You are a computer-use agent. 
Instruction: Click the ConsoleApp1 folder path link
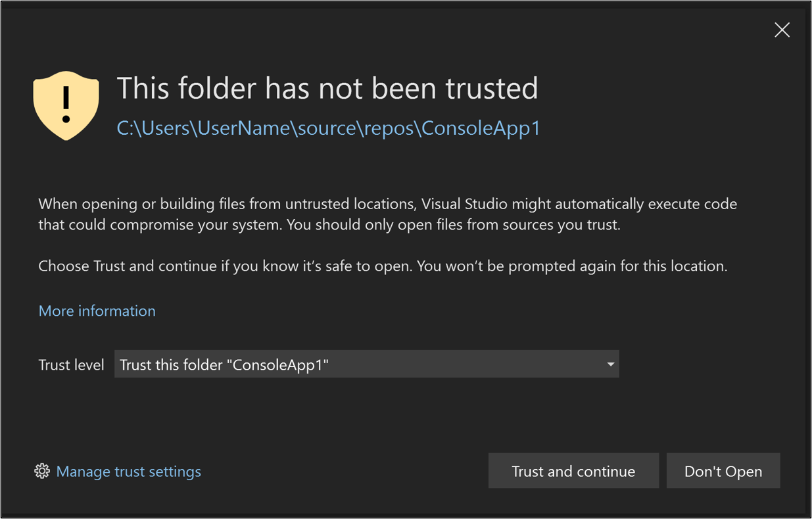[329, 128]
